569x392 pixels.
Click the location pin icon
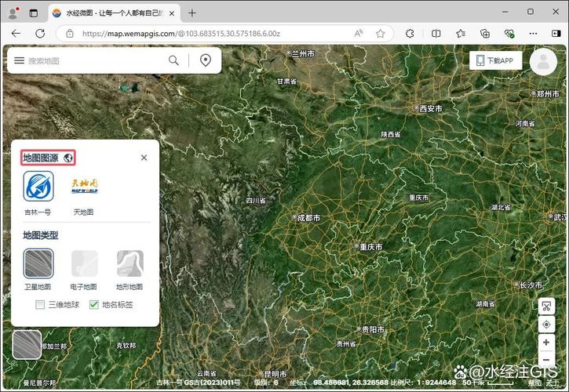[x=206, y=60]
